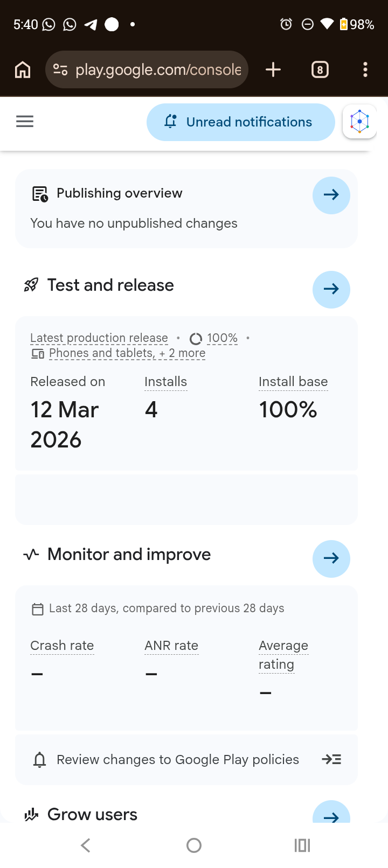Tap the browser home icon
Viewport: 388px width, 868px height.
coord(23,69)
